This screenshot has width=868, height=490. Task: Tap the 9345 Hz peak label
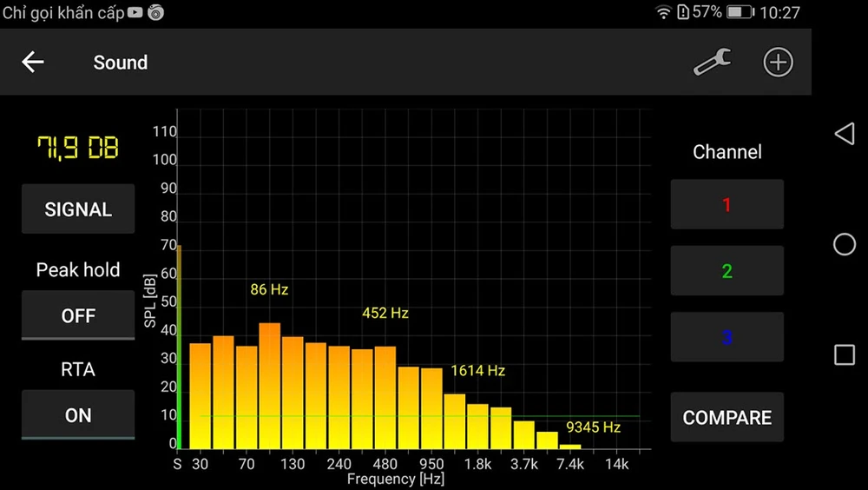[x=593, y=427]
